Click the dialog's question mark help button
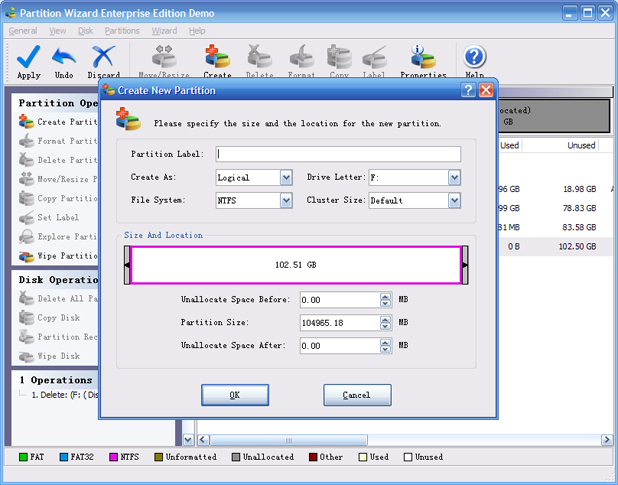This screenshot has width=618, height=485. [468, 90]
